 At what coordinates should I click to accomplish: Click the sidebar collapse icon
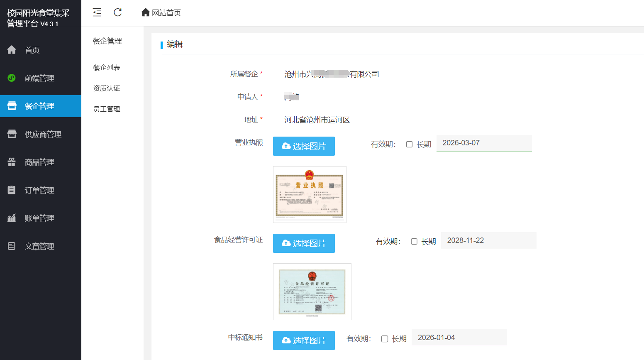coord(97,12)
